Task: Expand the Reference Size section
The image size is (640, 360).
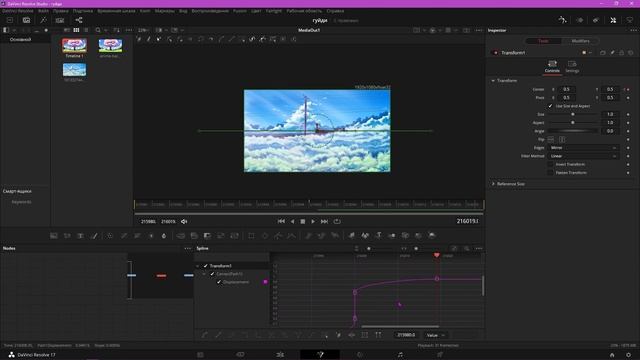Action: point(493,184)
